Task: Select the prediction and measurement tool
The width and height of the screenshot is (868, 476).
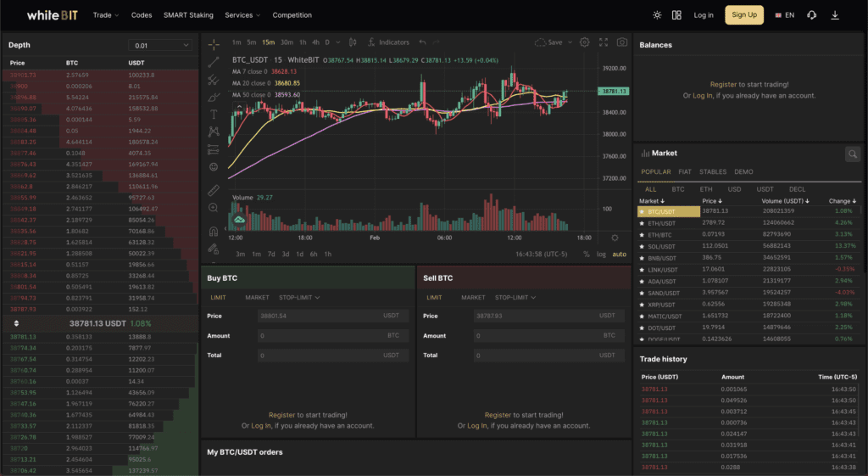Action: click(213, 149)
